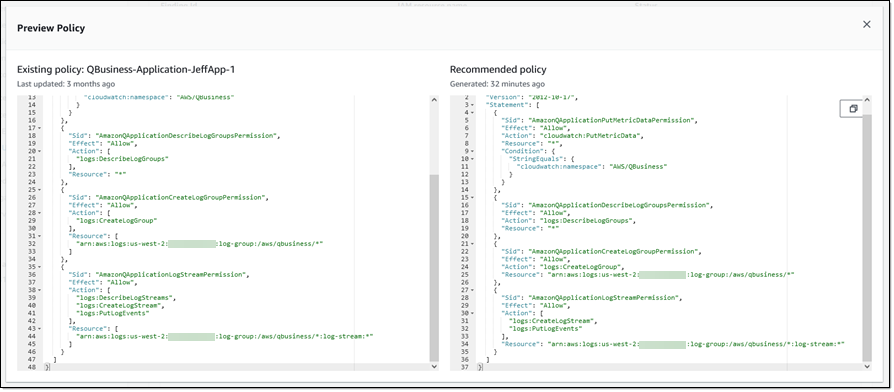Copy the recommended policy with the copy icon
Screen dimensions: 894x392
coord(852,109)
